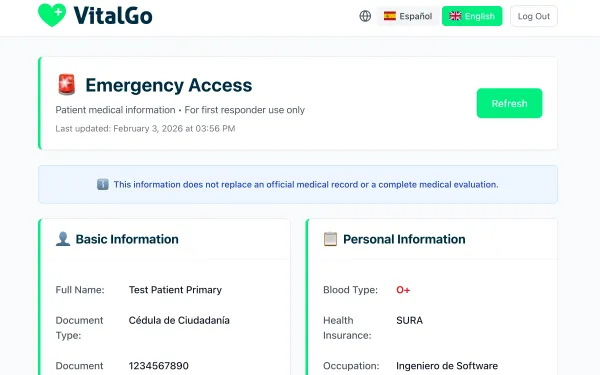Click the medical record disclaimer text
Viewport: 600px width, 375px height.
(306, 184)
